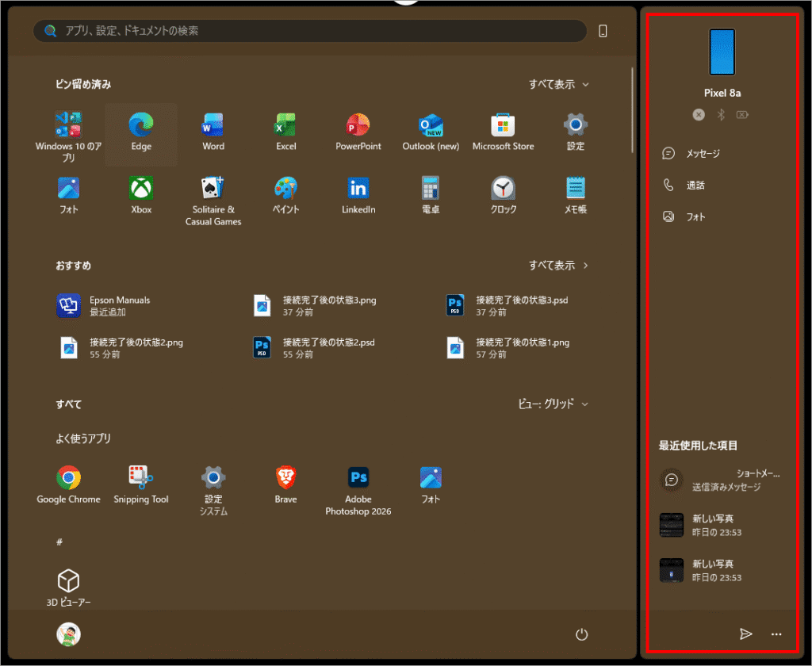Launch the pinned Word app

[x=213, y=132]
